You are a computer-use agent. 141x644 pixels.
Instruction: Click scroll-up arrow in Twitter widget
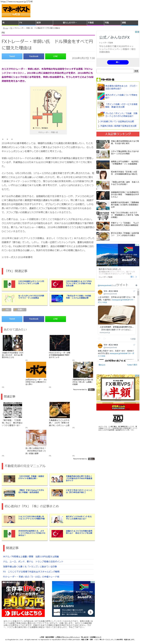click(138, 289)
